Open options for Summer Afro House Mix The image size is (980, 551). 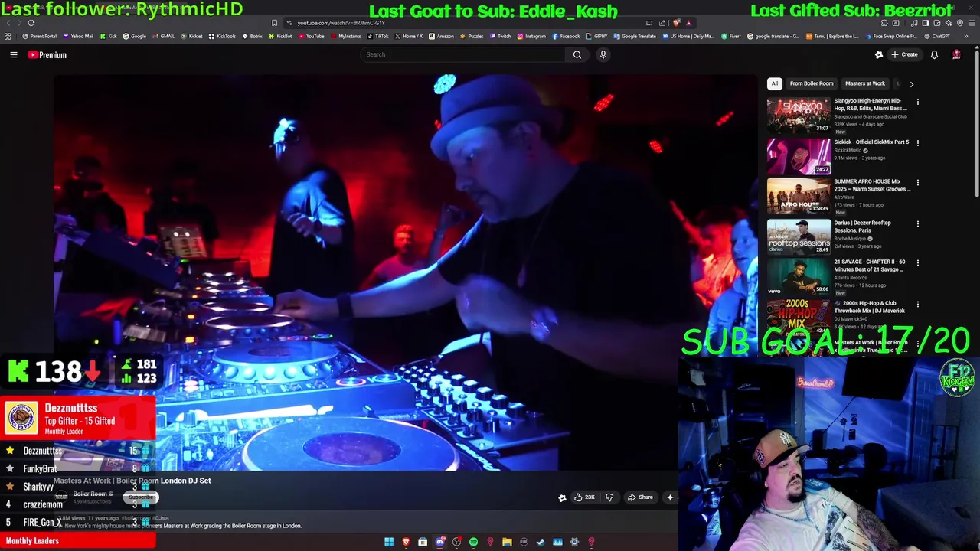pyautogui.click(x=917, y=182)
